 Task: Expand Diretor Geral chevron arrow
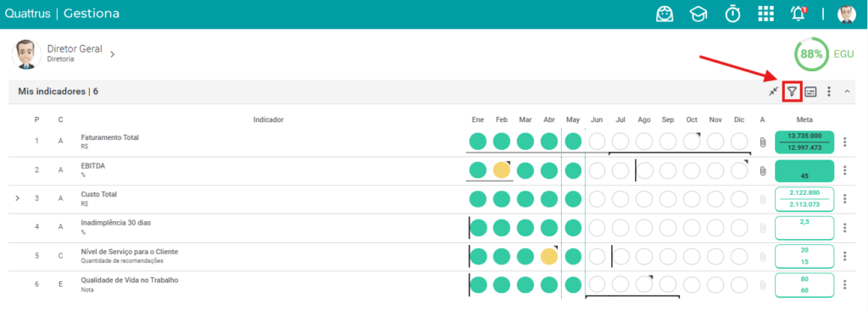click(112, 54)
